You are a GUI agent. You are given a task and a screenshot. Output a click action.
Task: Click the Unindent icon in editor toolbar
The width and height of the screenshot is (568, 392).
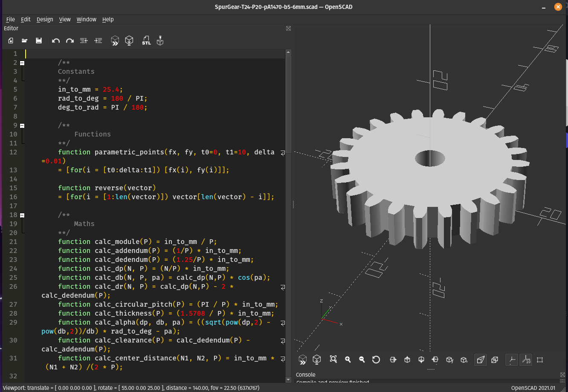[84, 41]
